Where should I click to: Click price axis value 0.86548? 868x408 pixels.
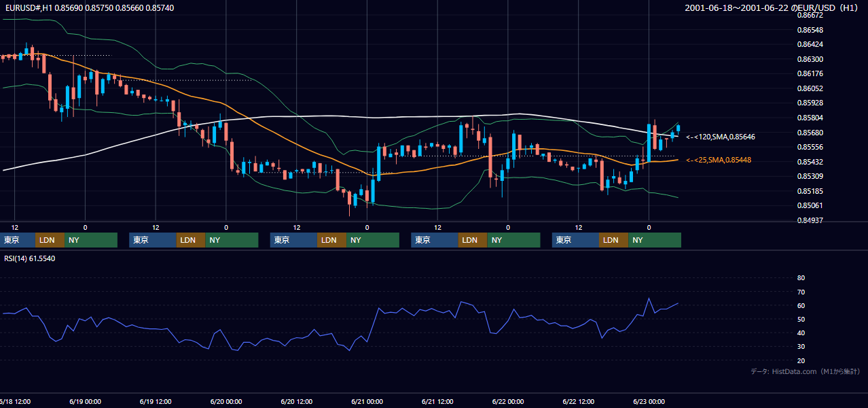tap(810, 31)
